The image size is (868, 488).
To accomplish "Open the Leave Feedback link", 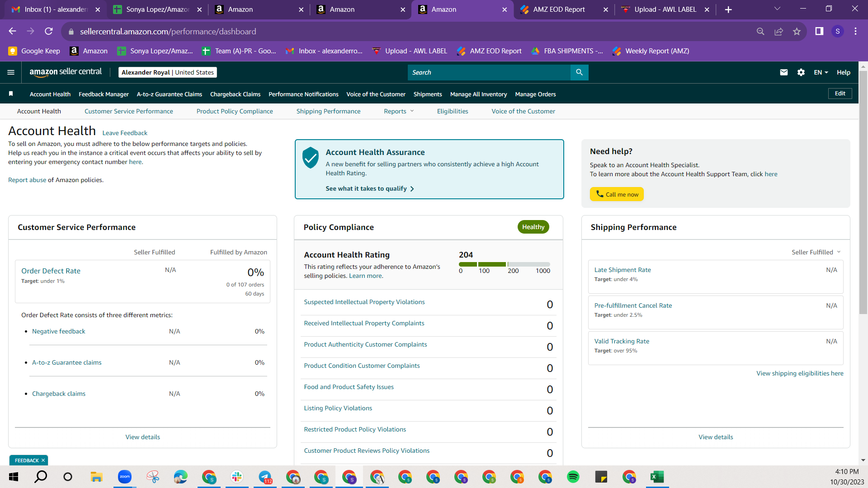I will pos(125,133).
